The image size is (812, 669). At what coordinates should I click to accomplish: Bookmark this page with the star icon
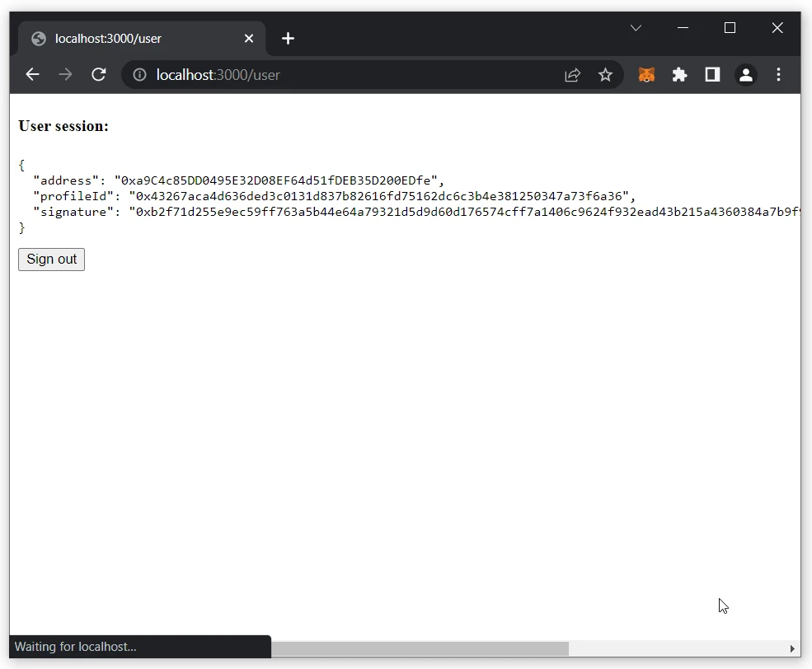pyautogui.click(x=605, y=75)
